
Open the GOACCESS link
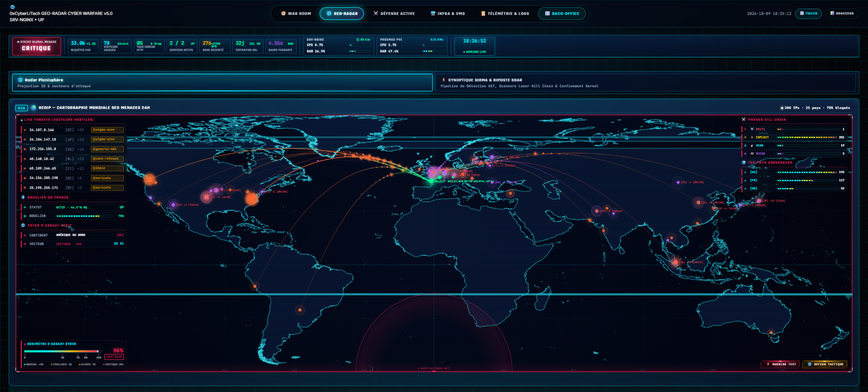(842, 14)
